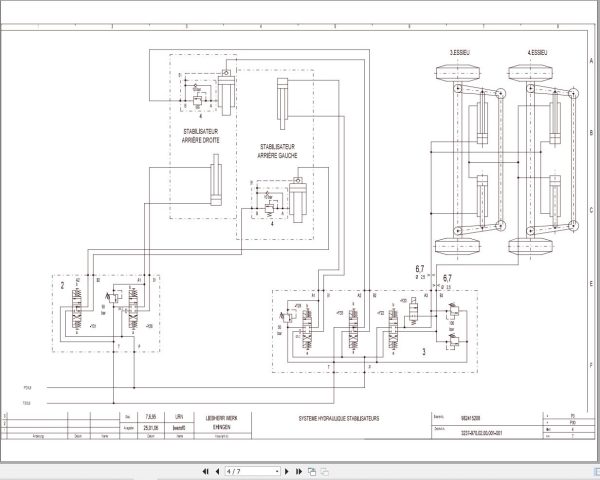The height and width of the screenshot is (480, 600).
Task: Click 'LIEBHERR WERK EHINGEN' in title block
Action: click(222, 422)
